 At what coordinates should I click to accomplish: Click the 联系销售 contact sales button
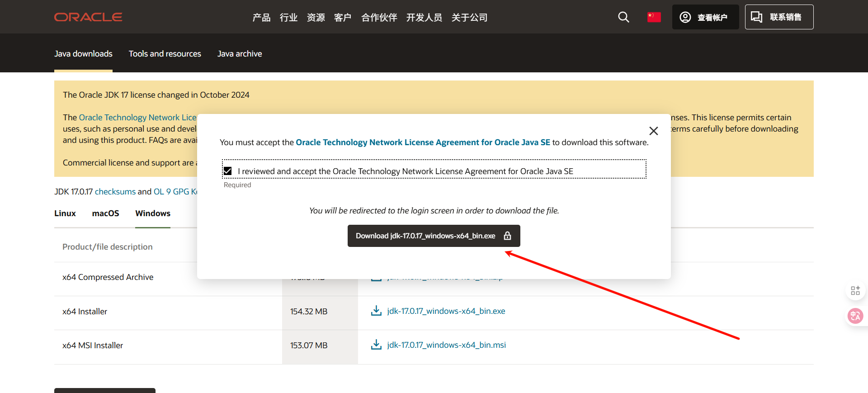779,17
